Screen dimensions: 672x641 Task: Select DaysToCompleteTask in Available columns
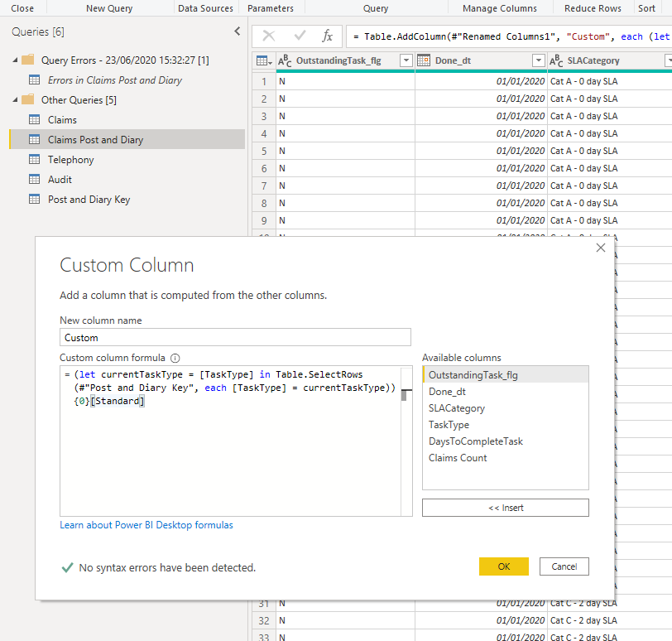click(506, 441)
